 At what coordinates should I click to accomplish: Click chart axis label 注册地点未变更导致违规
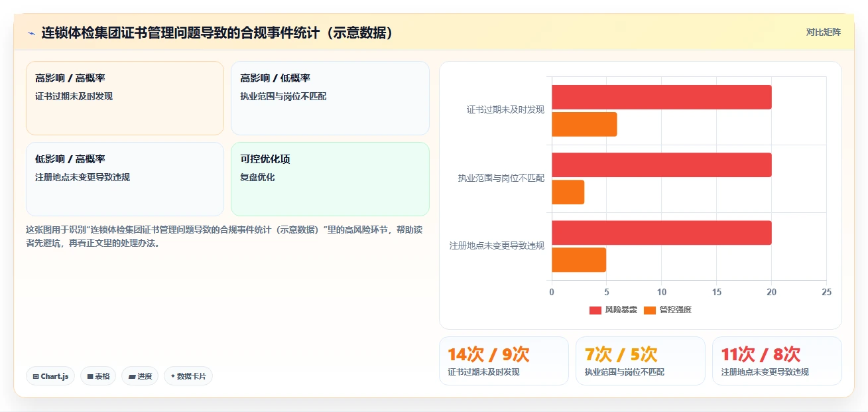(497, 246)
